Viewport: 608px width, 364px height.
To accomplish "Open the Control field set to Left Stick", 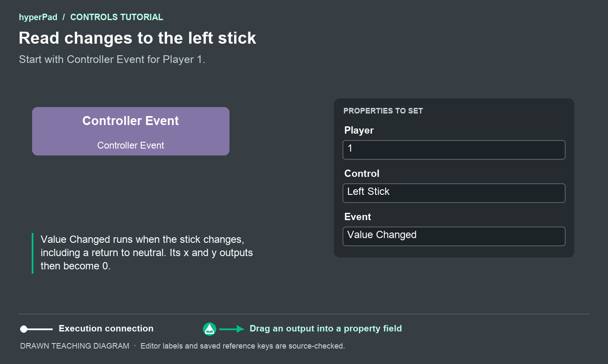I will [x=454, y=193].
